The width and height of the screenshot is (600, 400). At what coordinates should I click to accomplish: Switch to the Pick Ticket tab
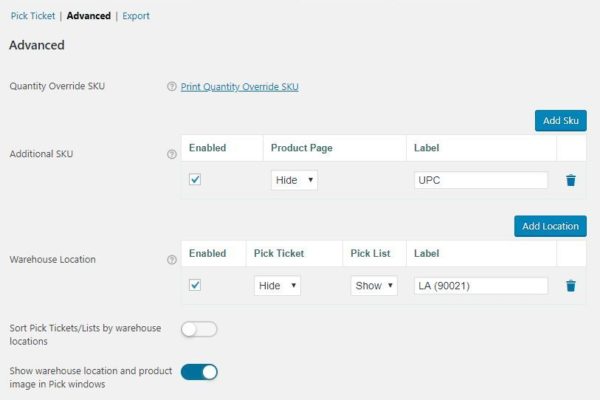[x=32, y=16]
